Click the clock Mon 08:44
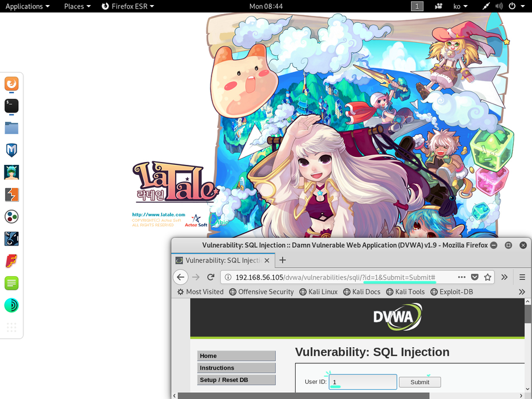Viewport: 532px width, 399px height. 266,6
